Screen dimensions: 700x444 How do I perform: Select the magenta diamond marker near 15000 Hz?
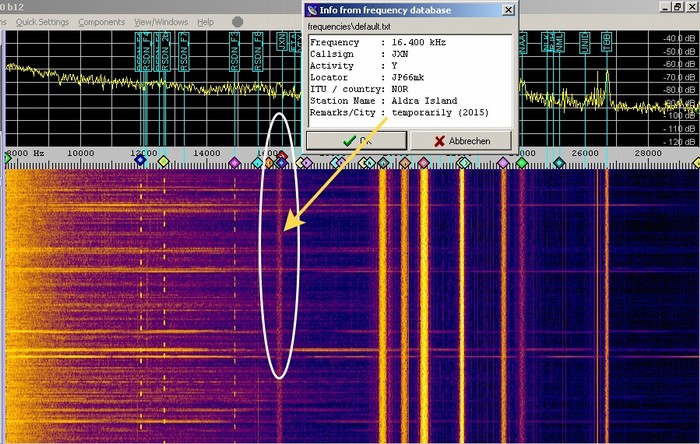coord(235,161)
